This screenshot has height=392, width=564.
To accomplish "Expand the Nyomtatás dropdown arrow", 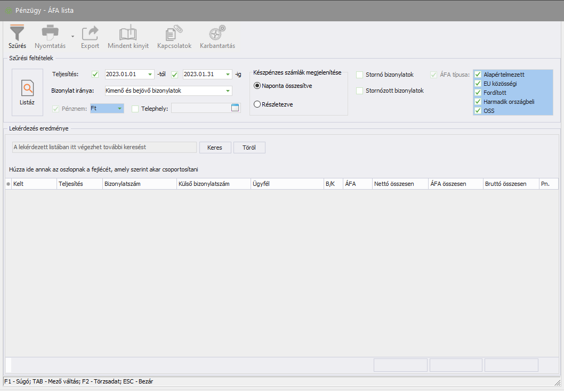I will click(x=72, y=36).
